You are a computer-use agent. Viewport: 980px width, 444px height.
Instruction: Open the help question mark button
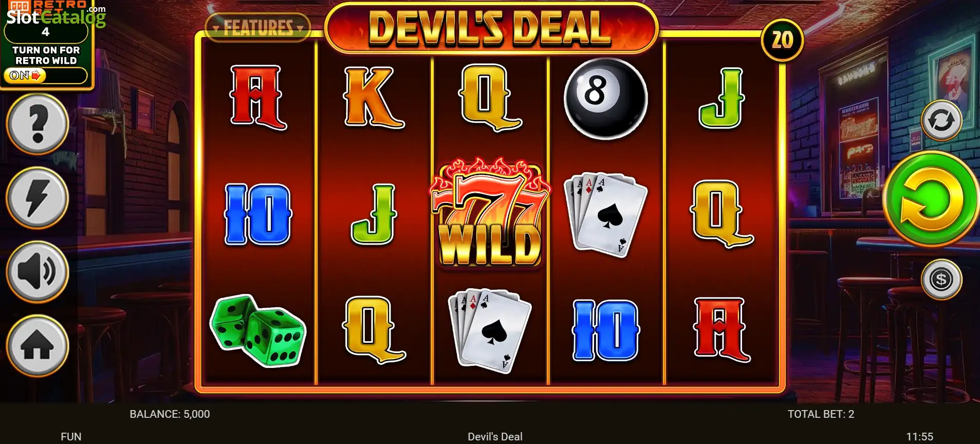38,124
